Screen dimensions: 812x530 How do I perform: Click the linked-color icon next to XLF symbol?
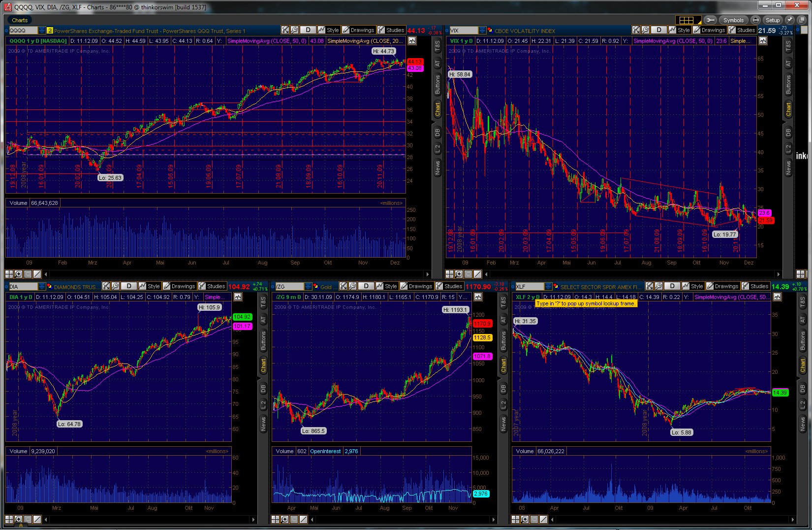point(556,287)
